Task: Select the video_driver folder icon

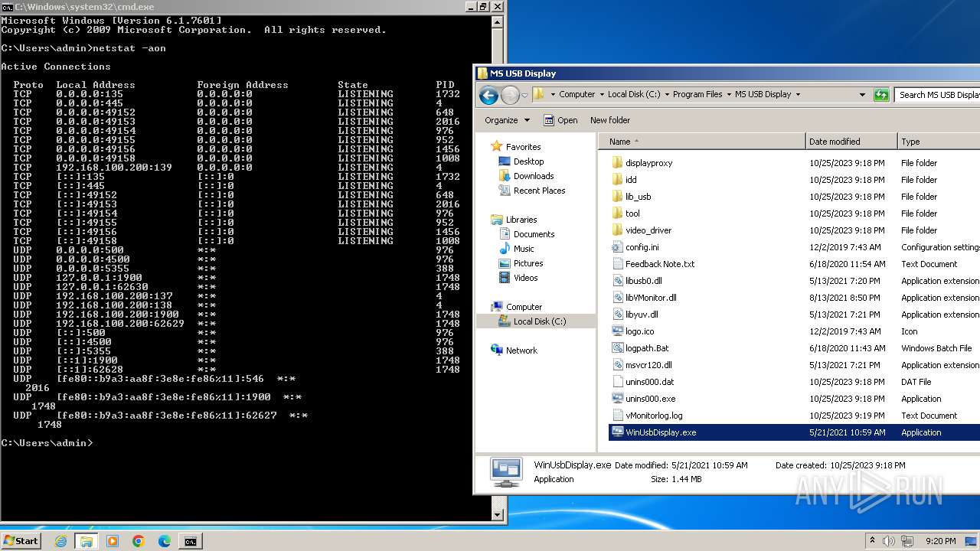Action: point(618,230)
